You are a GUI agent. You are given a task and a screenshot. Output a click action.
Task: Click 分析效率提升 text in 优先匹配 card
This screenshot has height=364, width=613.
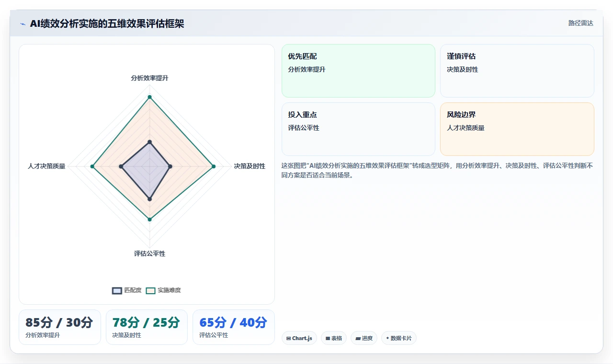pos(306,69)
